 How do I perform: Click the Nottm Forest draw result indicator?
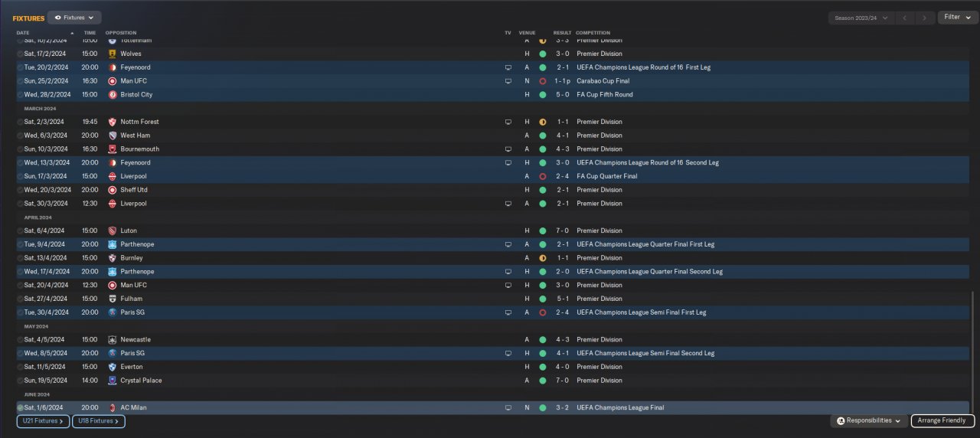[x=542, y=122]
